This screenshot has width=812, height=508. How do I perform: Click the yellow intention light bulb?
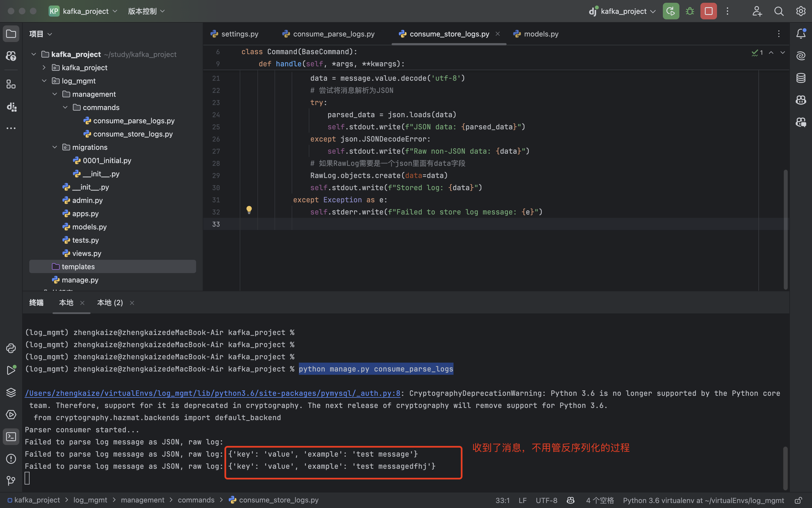(249, 210)
